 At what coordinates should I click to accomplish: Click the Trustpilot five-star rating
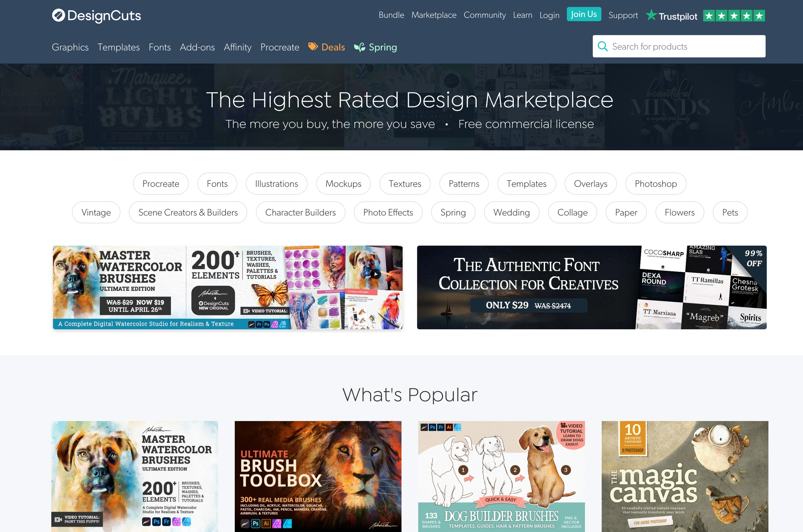click(x=734, y=16)
